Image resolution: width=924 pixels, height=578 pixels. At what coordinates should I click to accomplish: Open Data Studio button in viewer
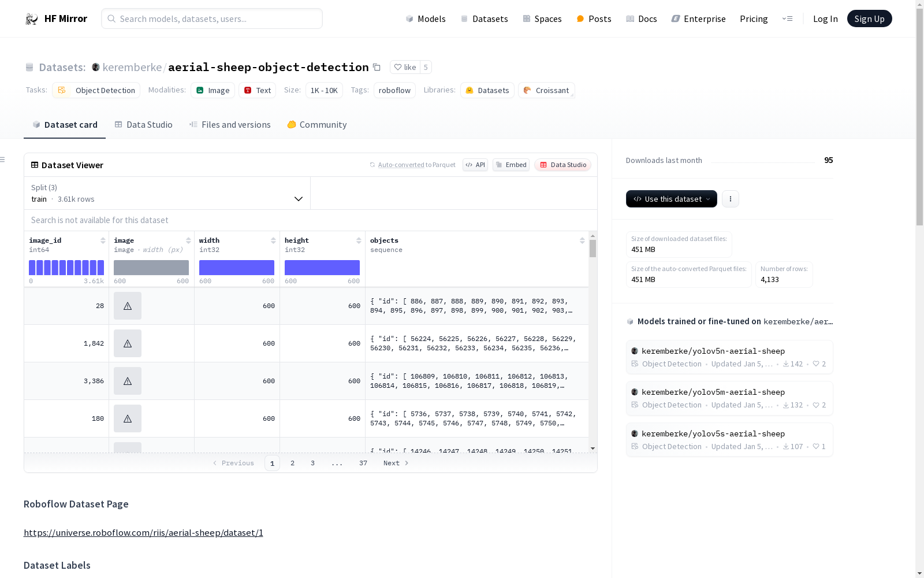pyautogui.click(x=563, y=165)
